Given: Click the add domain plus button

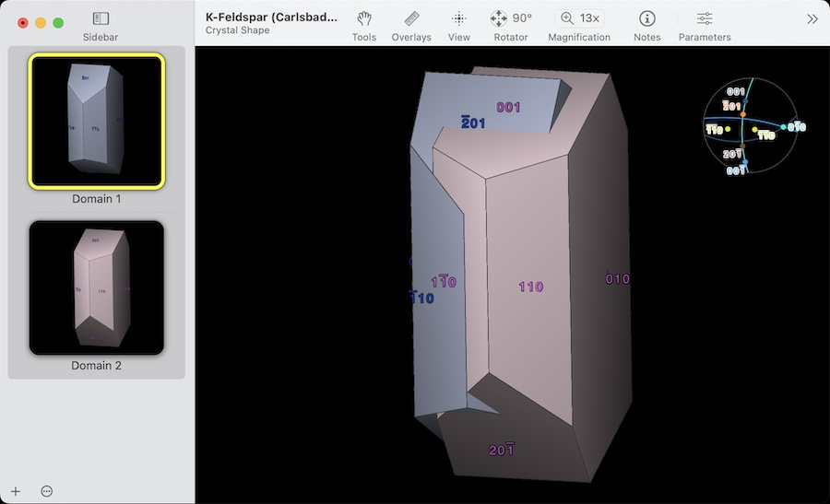Looking at the screenshot, I should click(16, 491).
